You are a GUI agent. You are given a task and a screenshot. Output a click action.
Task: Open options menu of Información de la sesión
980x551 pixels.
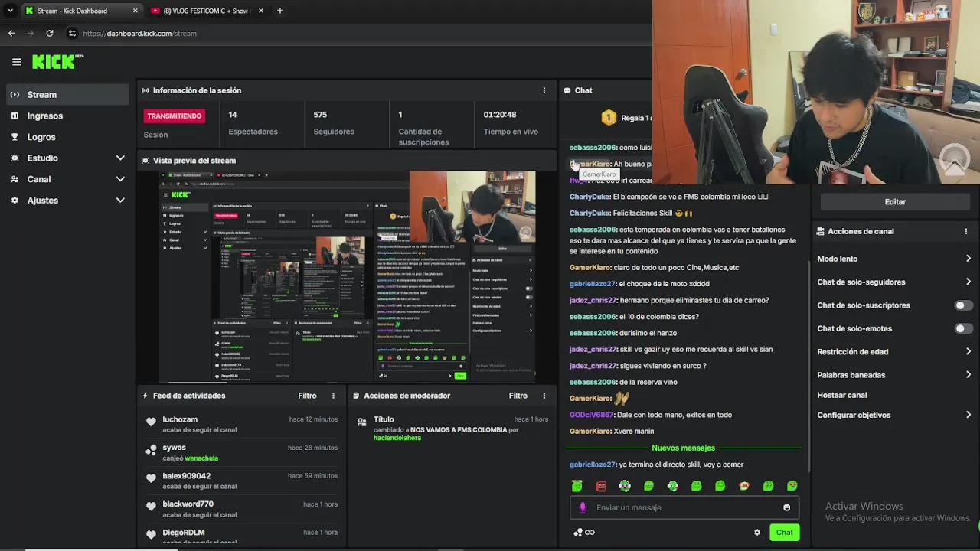(544, 90)
